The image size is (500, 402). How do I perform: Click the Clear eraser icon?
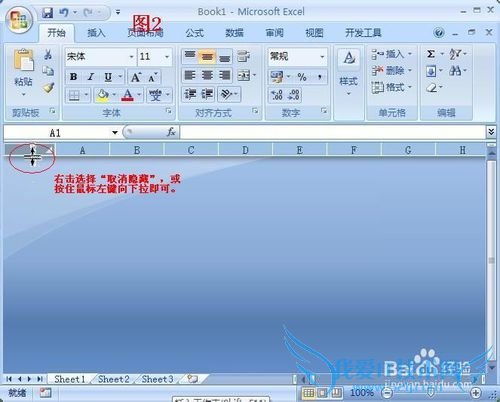pyautogui.click(x=431, y=88)
